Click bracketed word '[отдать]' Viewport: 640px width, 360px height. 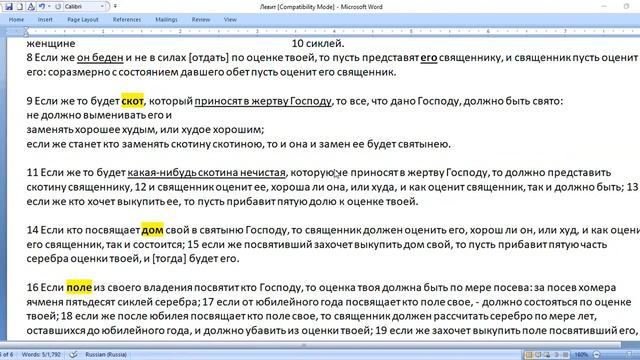pos(209,58)
